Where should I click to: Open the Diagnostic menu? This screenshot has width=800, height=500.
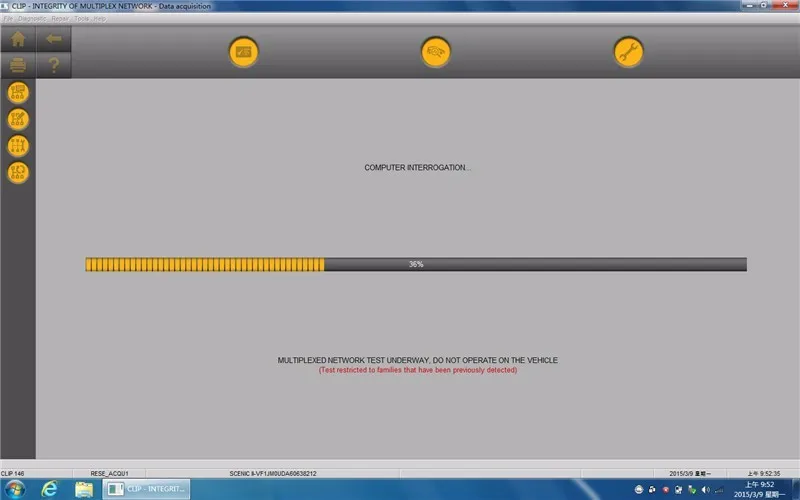point(32,19)
